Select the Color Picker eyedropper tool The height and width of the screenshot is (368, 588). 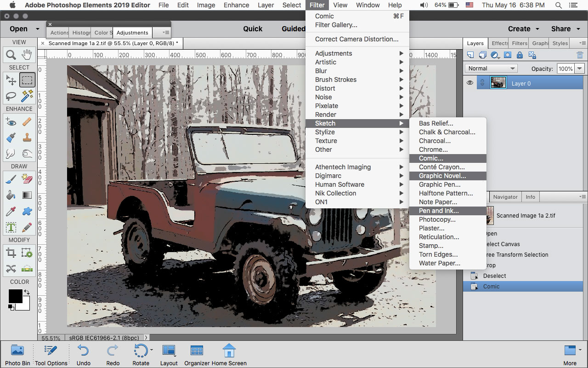pos(11,211)
